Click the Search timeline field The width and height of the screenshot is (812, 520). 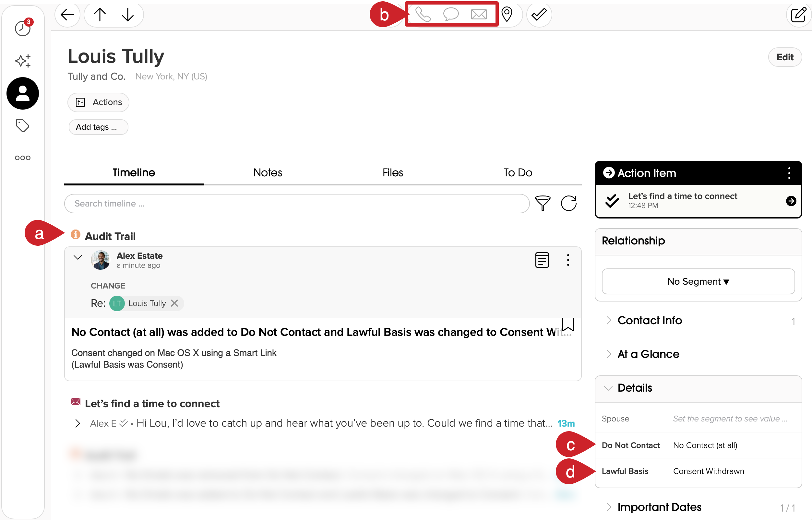coord(297,203)
